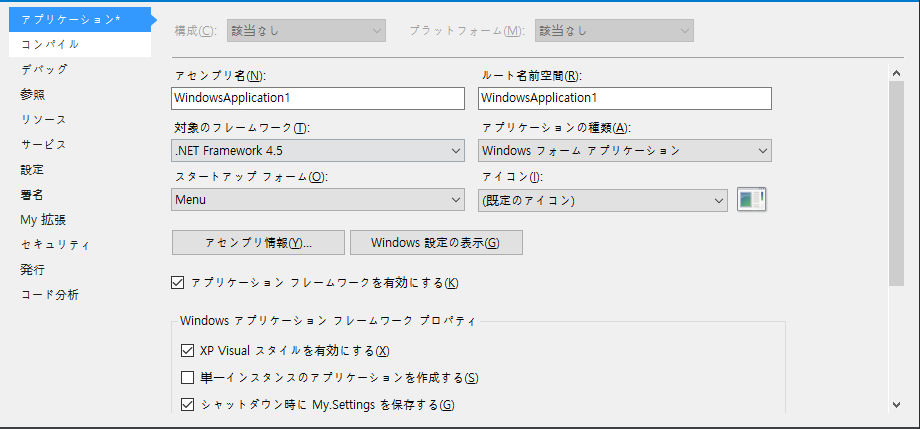This screenshot has height=429, width=920.
Task: Toggle シャットダウン時に My.Settings を保存する
Action: click(187, 404)
